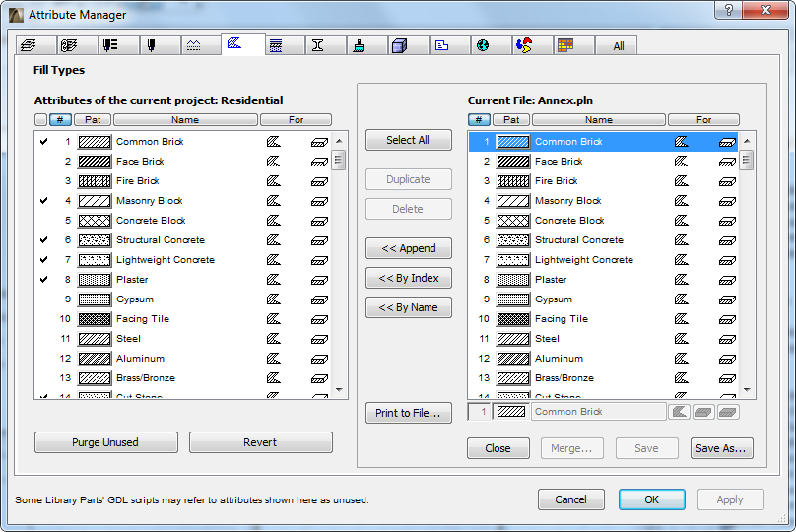The width and height of the screenshot is (796, 532).
Task: Show the All attributes tab
Action: pos(618,45)
